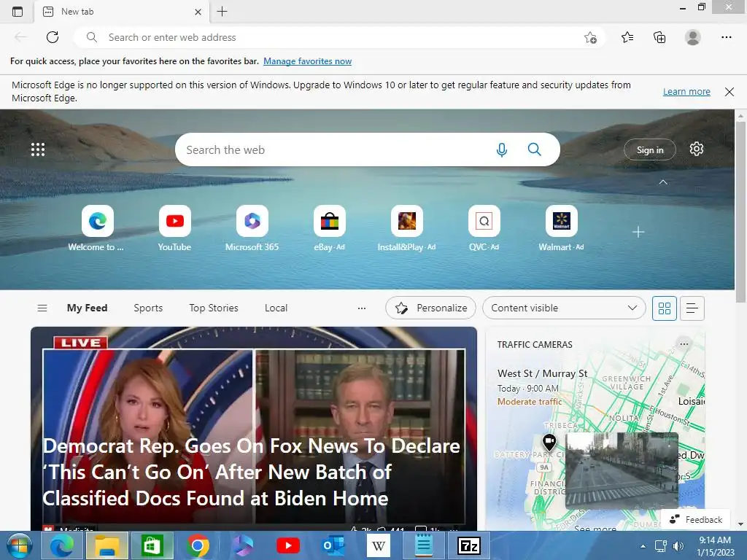Open eBay ad quick link tile
Screen dimensions: 747x560
click(x=329, y=228)
